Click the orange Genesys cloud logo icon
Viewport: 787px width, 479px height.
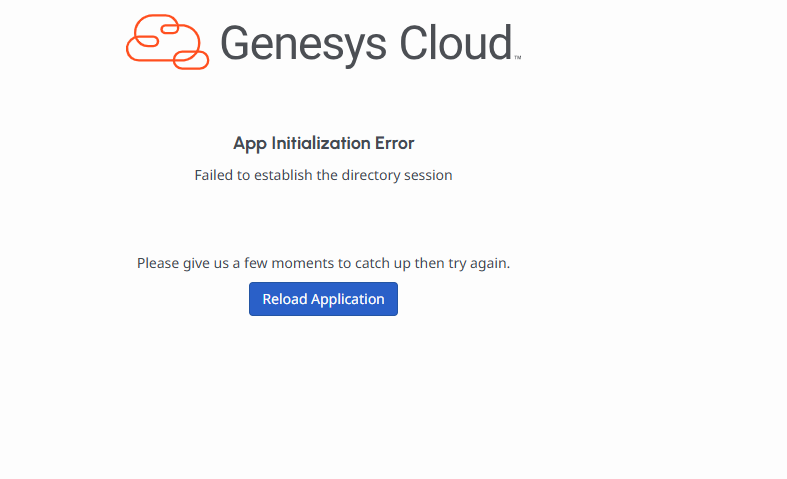167,42
